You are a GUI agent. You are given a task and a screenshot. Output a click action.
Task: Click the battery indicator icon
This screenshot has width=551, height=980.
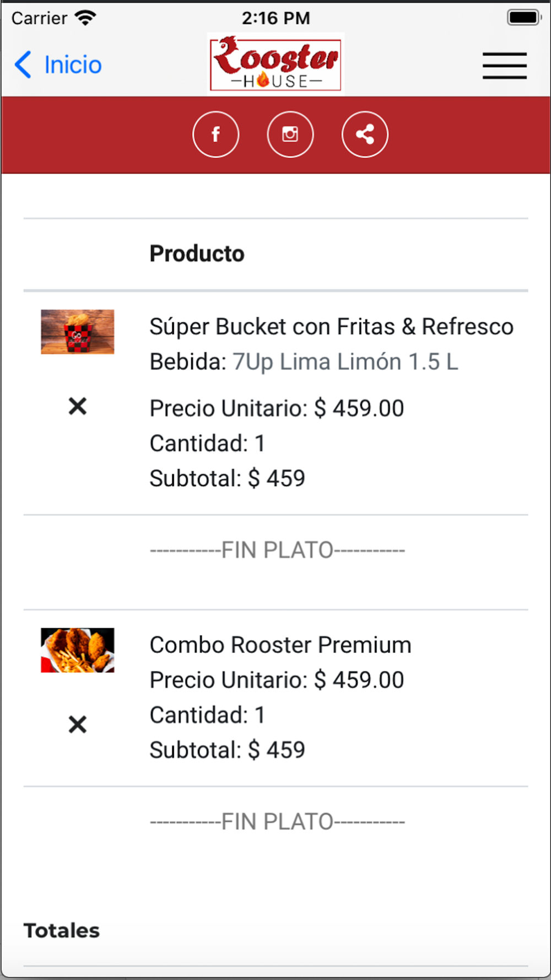point(523,18)
